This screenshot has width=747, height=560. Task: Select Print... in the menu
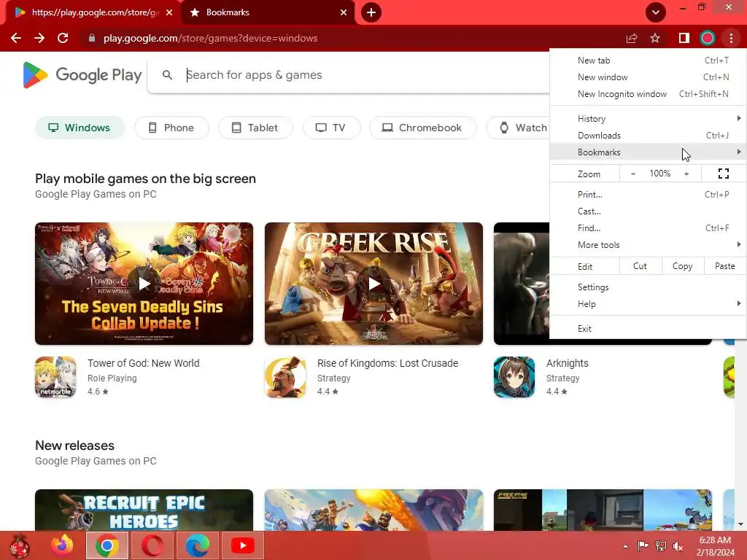tap(648, 194)
